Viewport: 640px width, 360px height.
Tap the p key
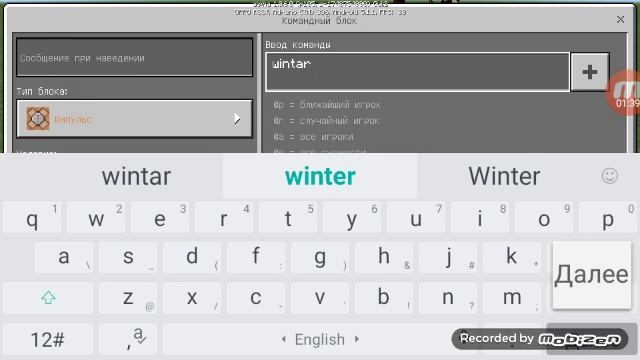coord(608,218)
